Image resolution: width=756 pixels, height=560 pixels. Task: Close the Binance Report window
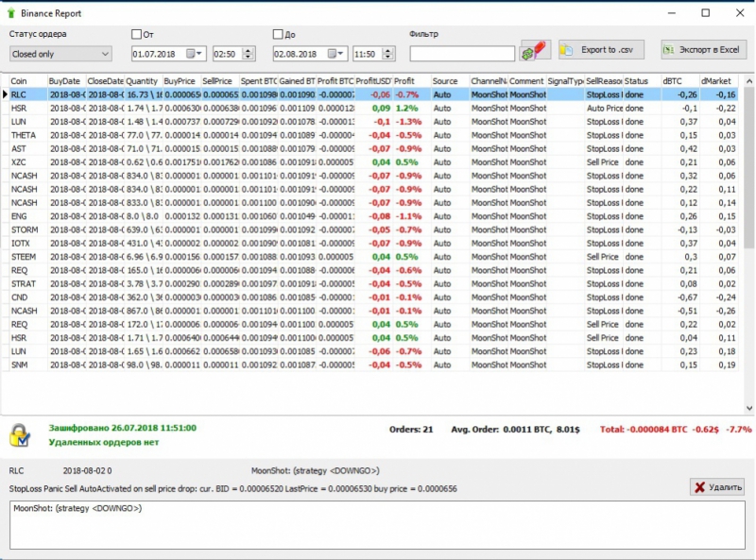(x=738, y=13)
